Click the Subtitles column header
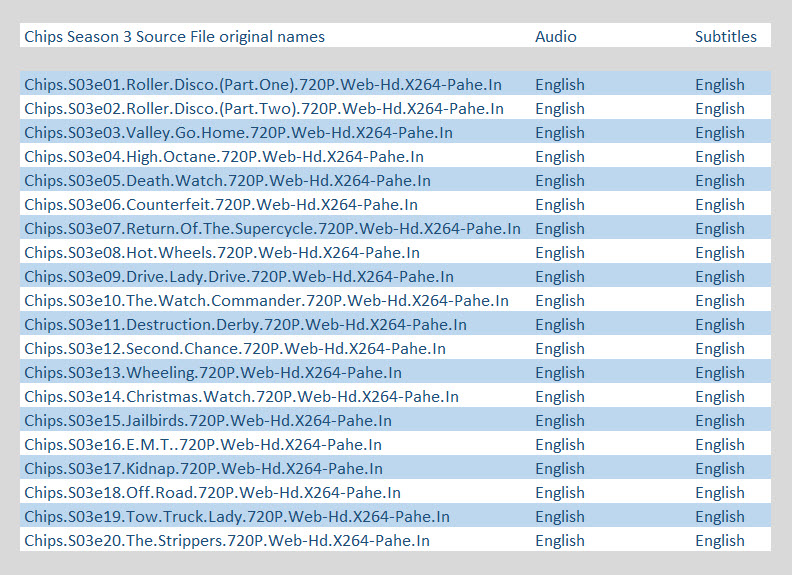The image size is (792, 575). tap(725, 37)
